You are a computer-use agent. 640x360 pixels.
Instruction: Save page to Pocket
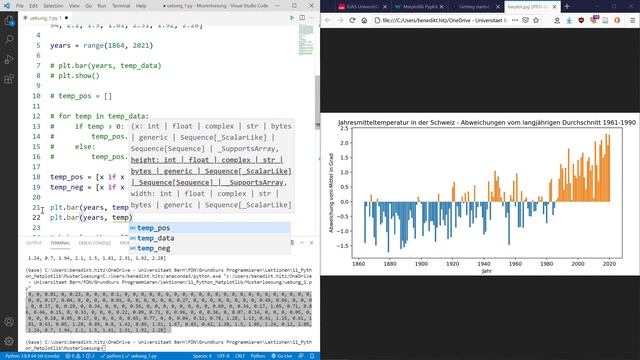click(526, 20)
